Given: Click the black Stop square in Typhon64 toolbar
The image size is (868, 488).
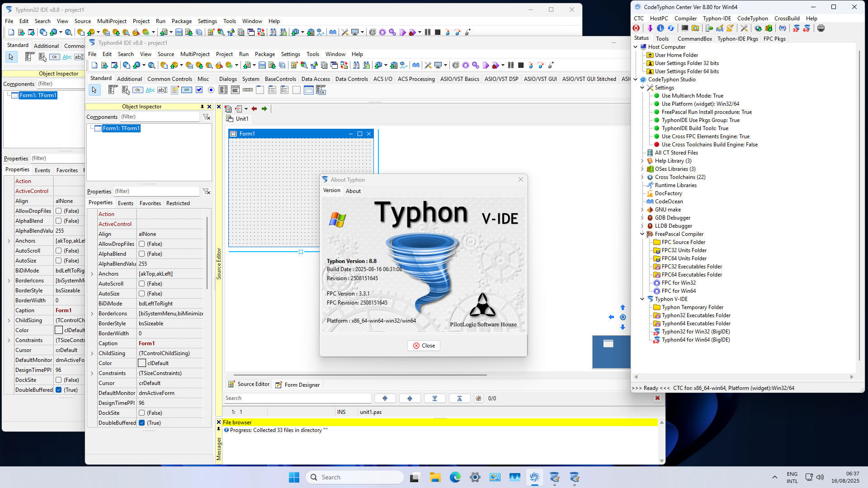Looking at the screenshot, I should [x=521, y=66].
